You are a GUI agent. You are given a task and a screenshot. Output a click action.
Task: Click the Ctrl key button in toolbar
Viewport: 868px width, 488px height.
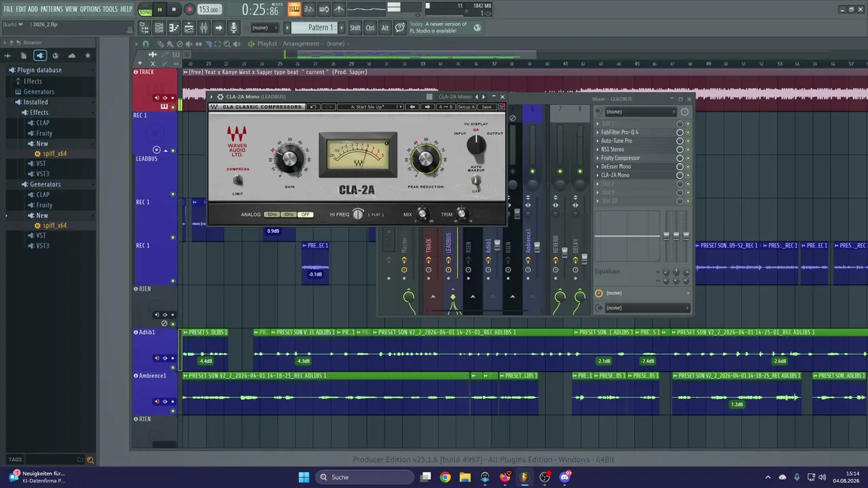tap(370, 28)
